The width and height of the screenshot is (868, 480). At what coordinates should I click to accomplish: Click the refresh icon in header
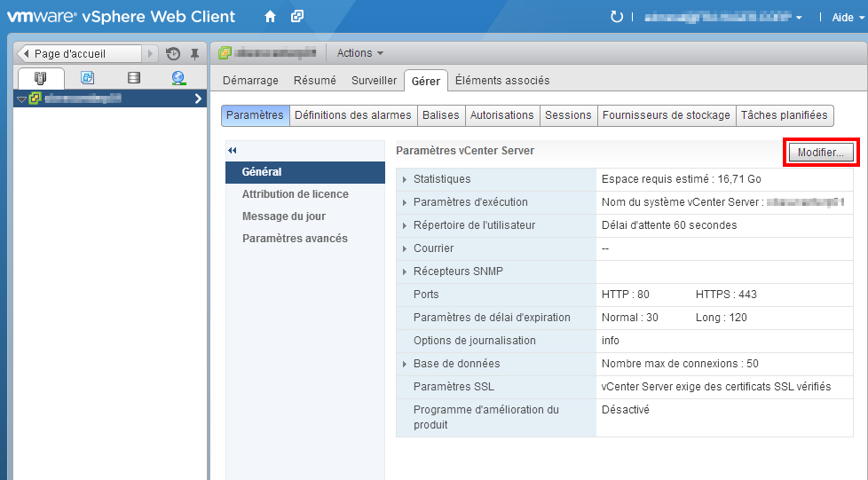[616, 17]
